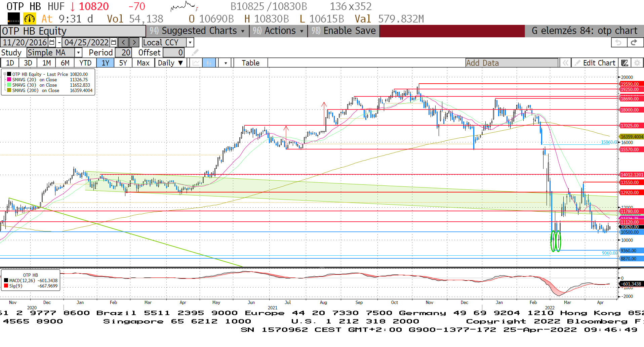Open the end date calendar picker

[x=114, y=42]
